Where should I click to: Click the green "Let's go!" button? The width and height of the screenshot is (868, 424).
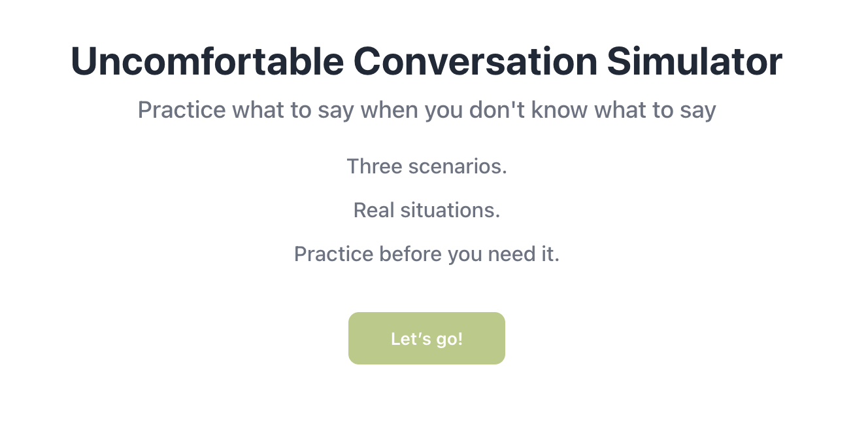tap(426, 338)
